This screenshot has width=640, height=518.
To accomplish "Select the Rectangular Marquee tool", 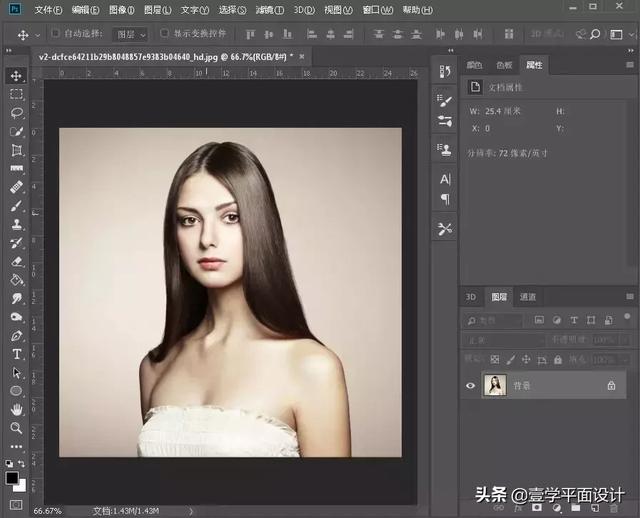I will (16, 94).
